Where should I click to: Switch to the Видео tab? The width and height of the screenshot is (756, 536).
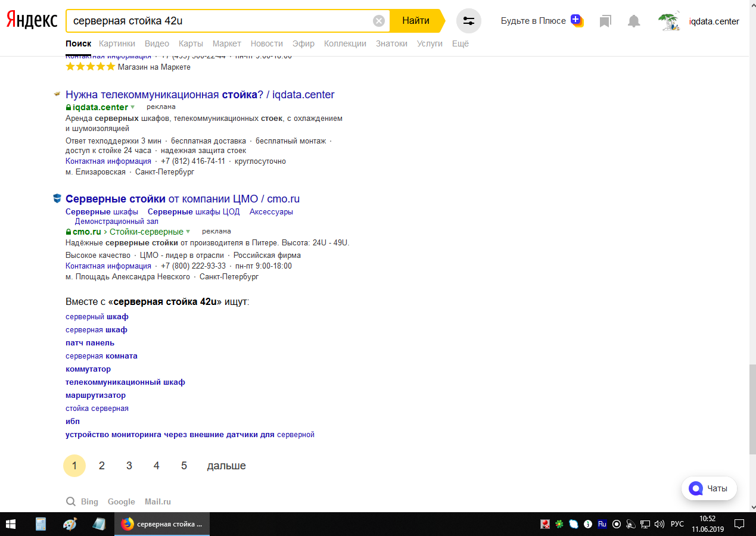(157, 43)
